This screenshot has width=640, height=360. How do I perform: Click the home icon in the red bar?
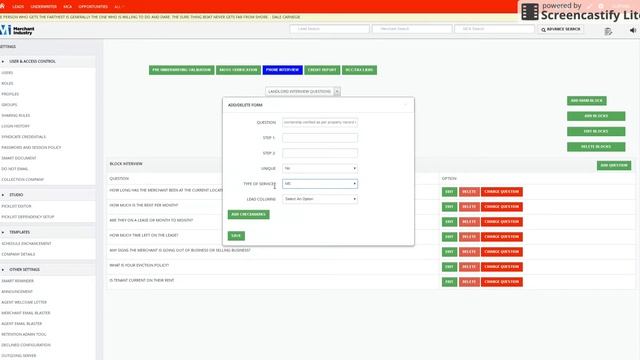pyautogui.click(x=2, y=6)
